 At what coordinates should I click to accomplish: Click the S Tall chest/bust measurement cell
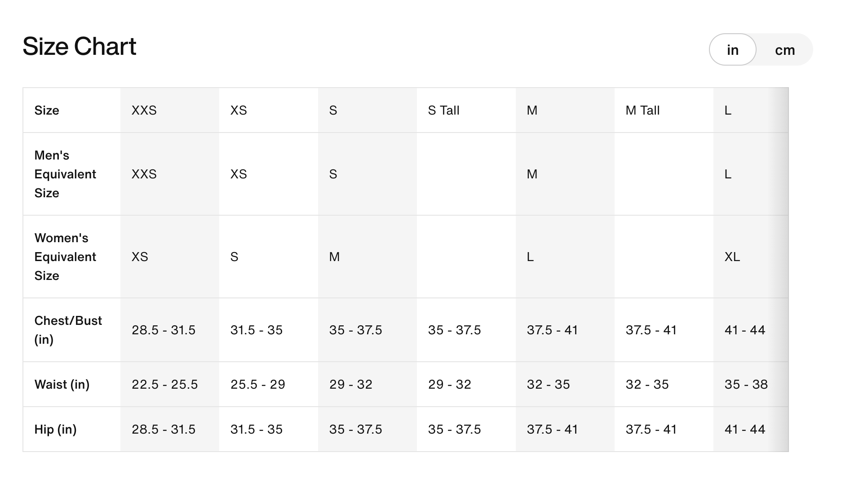click(454, 330)
